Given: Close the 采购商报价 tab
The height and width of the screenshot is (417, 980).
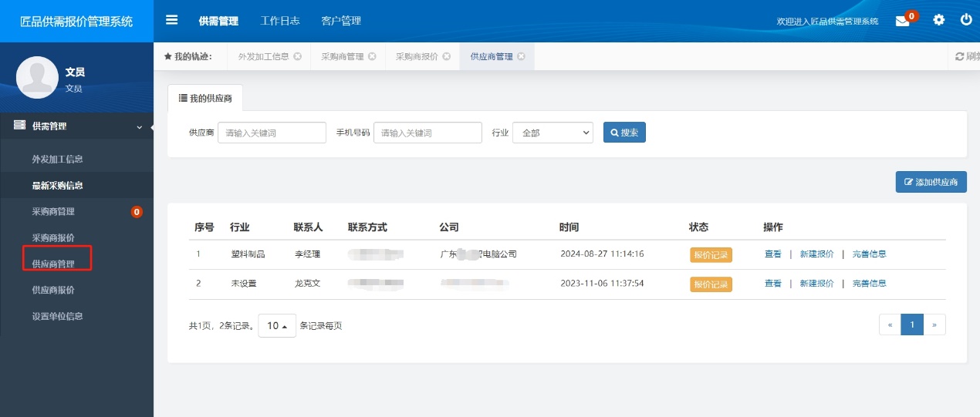Looking at the screenshot, I should (446, 56).
